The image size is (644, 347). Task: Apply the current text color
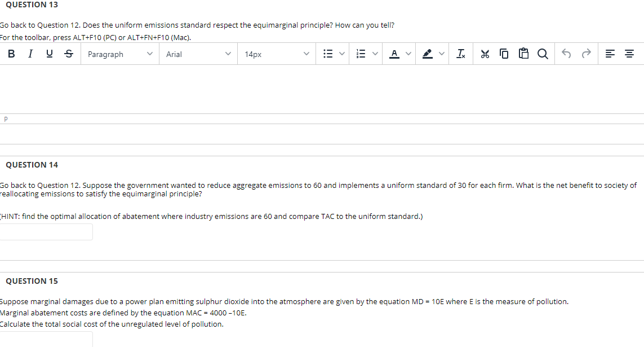point(394,54)
